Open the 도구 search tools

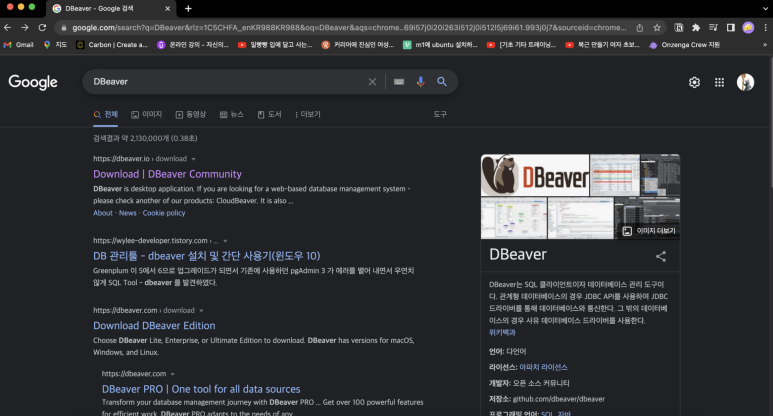tap(440, 114)
